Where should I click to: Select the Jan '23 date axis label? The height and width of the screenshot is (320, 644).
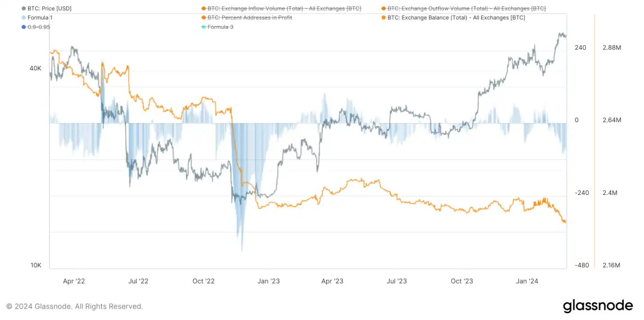click(x=269, y=281)
